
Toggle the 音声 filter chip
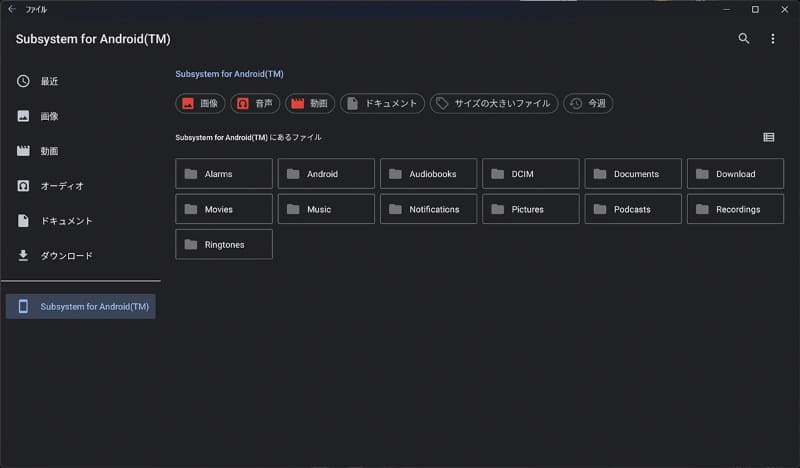pos(255,104)
